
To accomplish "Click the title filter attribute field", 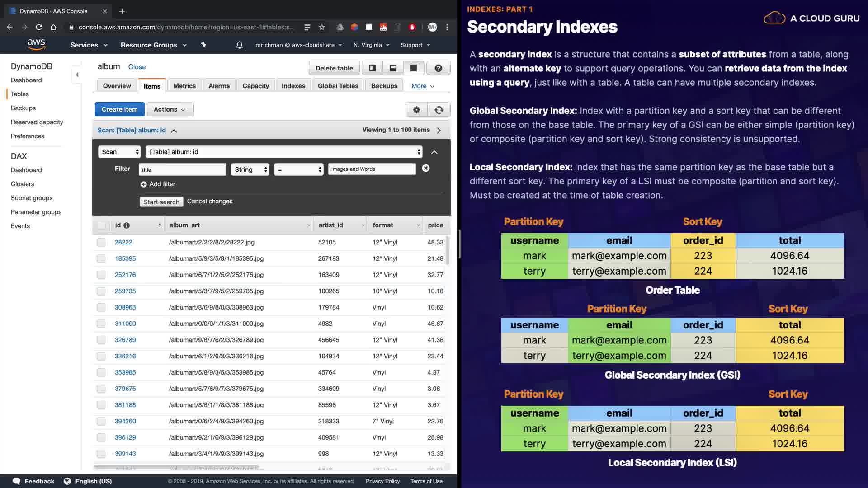I will click(x=182, y=170).
